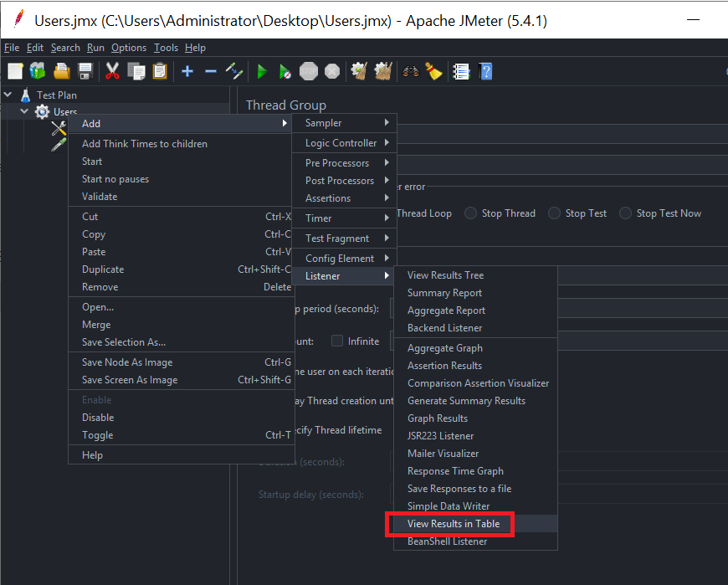Choose Simple Data Writer listener
Viewport: 728px width, 585px height.
point(475,506)
